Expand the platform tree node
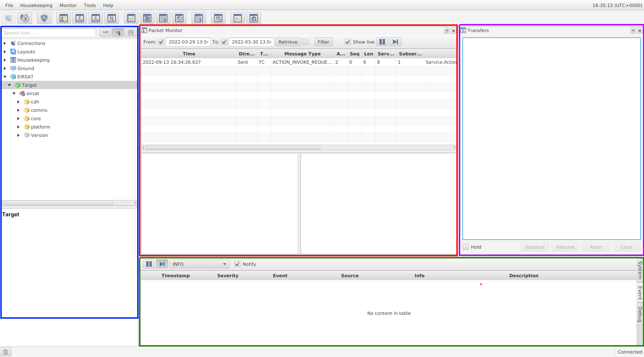Image resolution: width=644 pixels, height=357 pixels. click(x=18, y=127)
